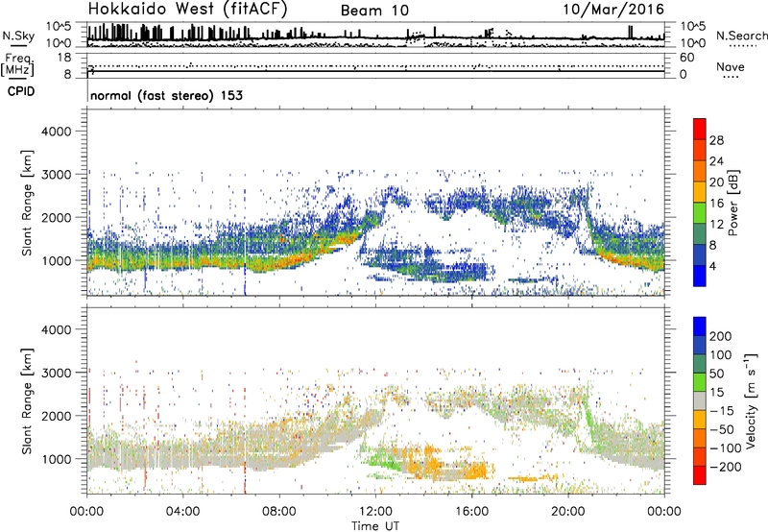Image resolution: width=768 pixels, height=532 pixels.
Task: Click the Nave axis value '60'
Action: [686, 58]
